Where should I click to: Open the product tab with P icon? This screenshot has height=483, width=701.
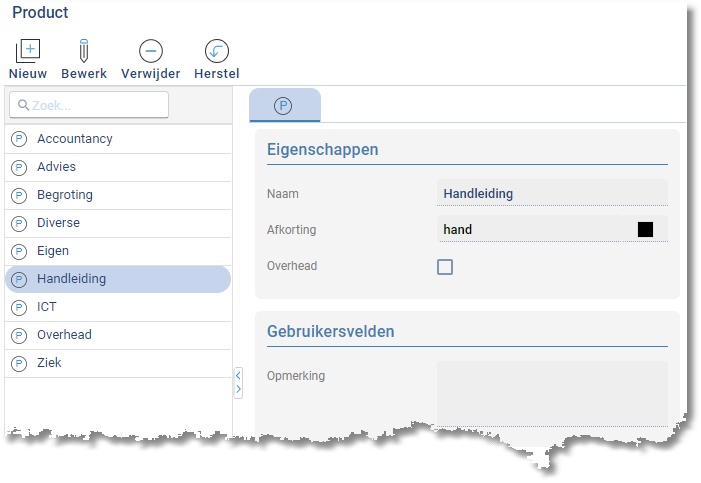click(284, 105)
